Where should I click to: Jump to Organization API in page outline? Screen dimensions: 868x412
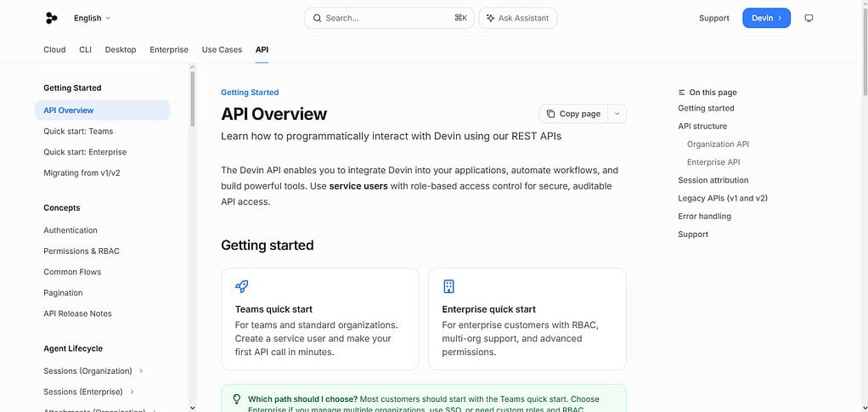[x=718, y=144]
